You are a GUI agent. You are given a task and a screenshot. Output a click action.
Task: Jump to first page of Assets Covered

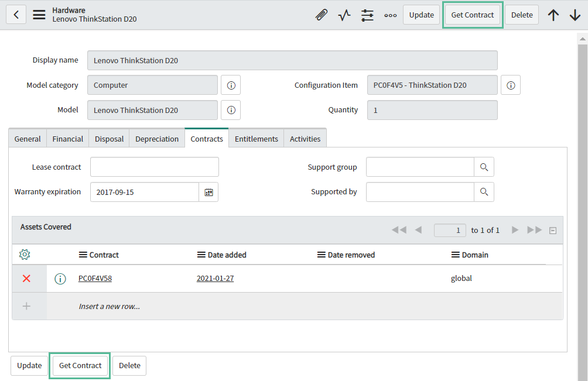click(x=399, y=230)
